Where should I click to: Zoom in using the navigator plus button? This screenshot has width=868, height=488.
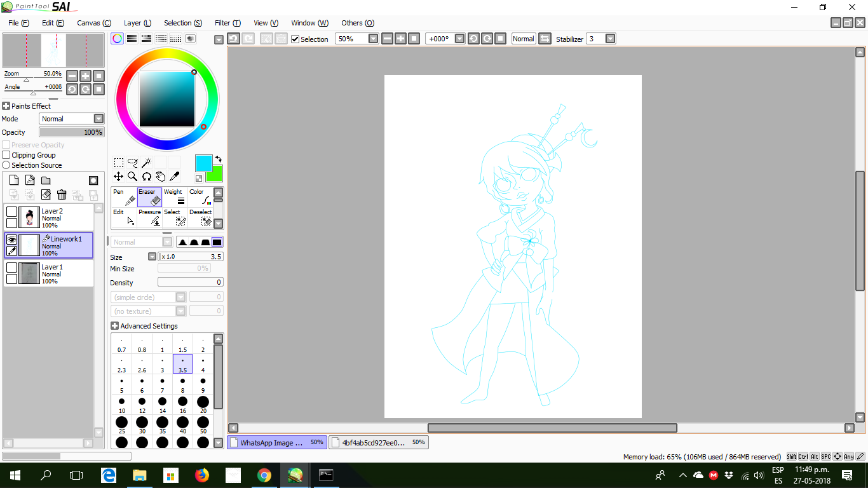tap(86, 76)
